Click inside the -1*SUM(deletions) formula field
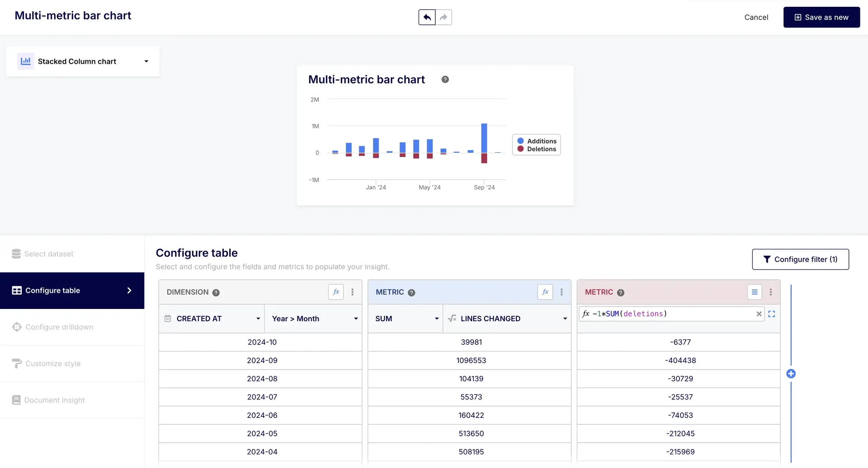 [x=656, y=314]
